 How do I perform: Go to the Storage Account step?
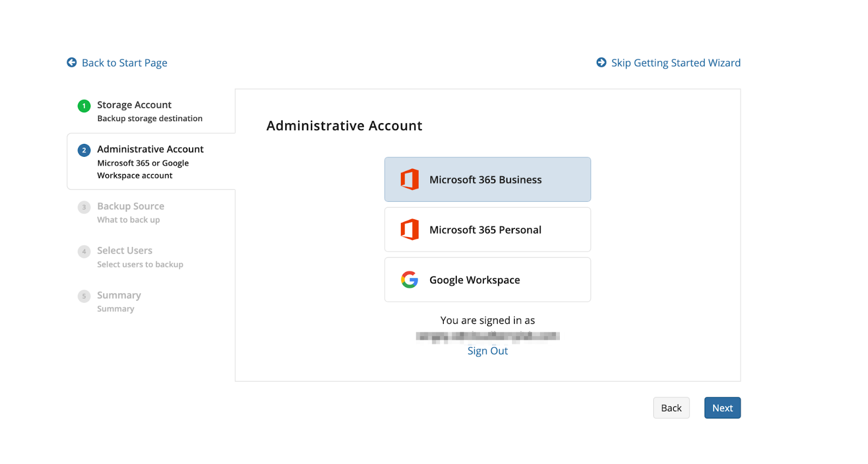tap(134, 105)
